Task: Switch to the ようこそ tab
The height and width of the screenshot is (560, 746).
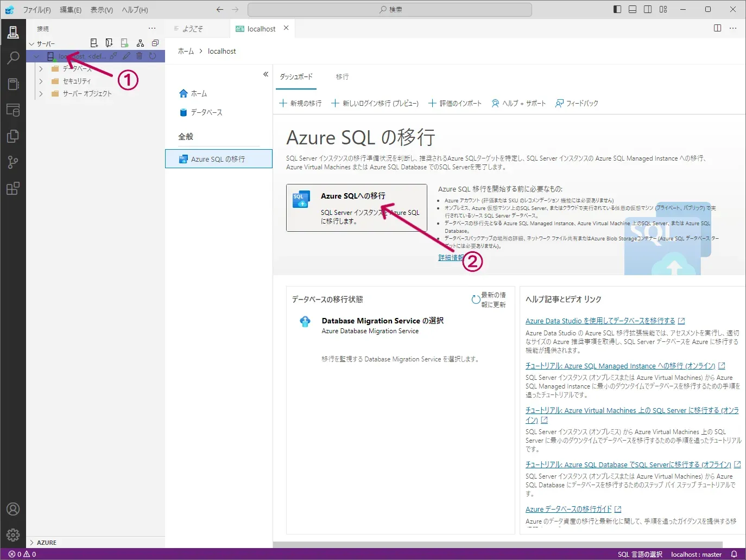Action: 192,29
